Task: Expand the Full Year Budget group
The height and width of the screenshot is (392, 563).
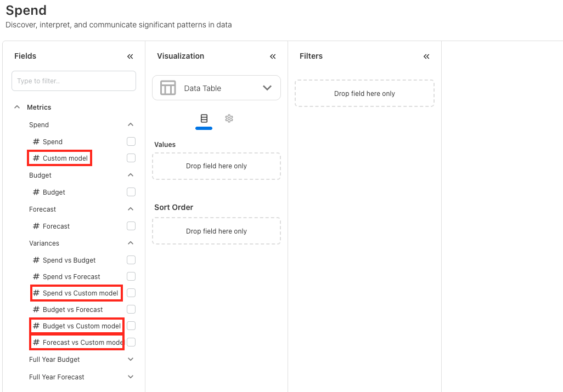Action: pos(131,360)
